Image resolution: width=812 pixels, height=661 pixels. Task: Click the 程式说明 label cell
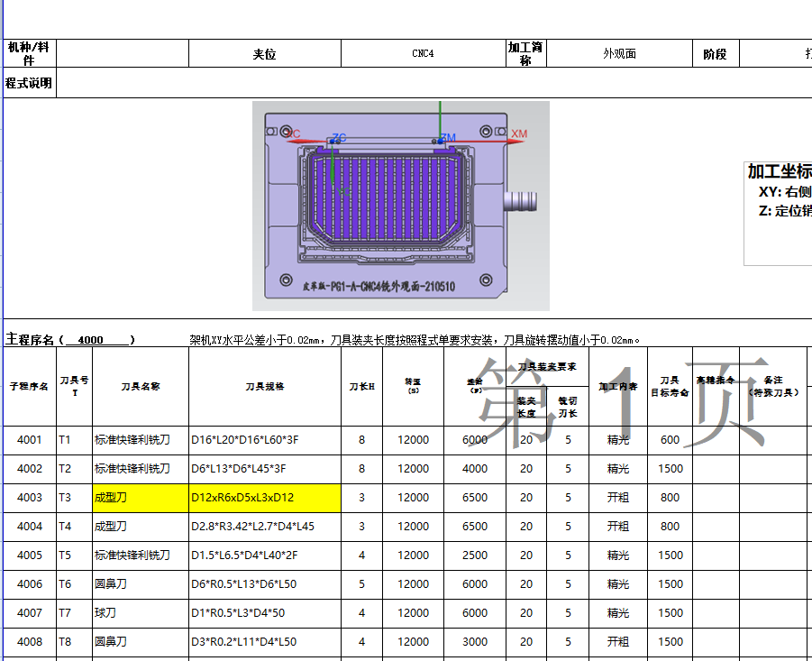(28, 82)
